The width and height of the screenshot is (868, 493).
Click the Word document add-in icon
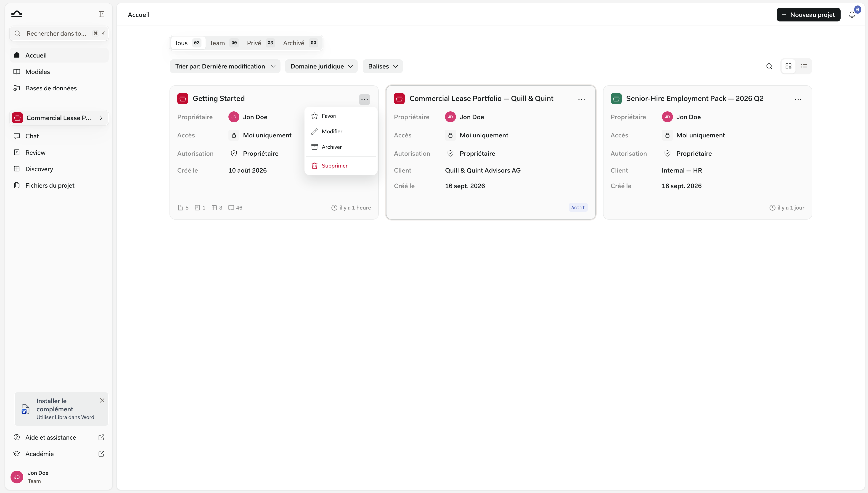pos(25,409)
